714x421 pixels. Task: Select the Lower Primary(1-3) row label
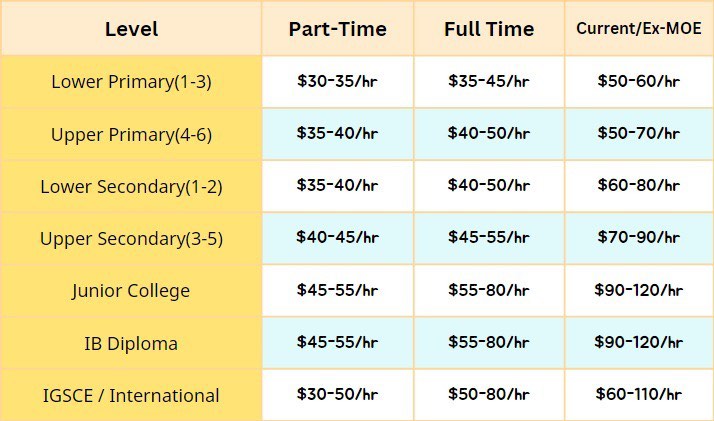pos(131,81)
